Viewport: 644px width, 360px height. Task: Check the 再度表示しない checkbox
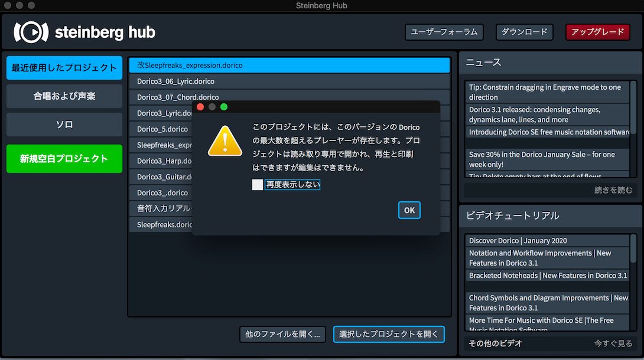(x=258, y=185)
